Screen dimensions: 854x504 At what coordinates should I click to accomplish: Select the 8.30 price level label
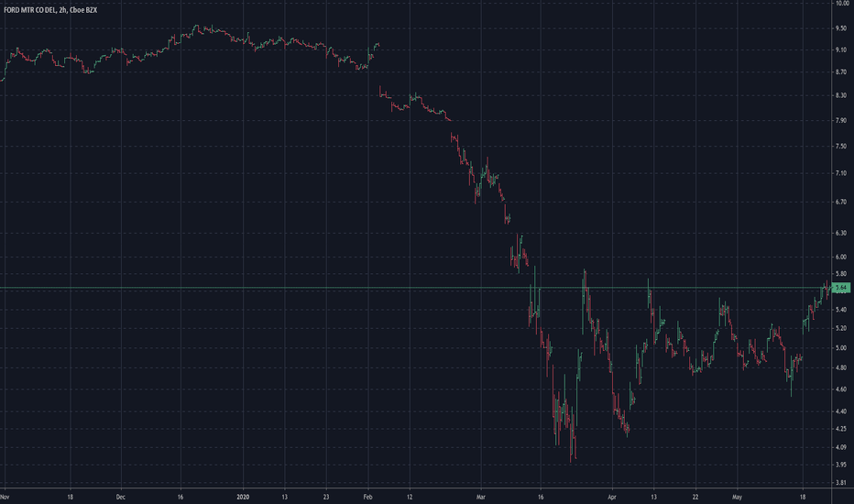(x=841, y=95)
